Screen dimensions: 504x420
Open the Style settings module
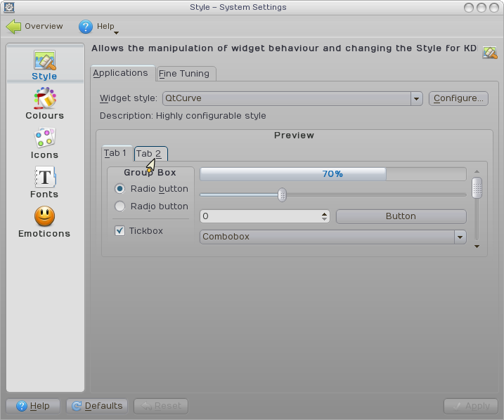(45, 65)
